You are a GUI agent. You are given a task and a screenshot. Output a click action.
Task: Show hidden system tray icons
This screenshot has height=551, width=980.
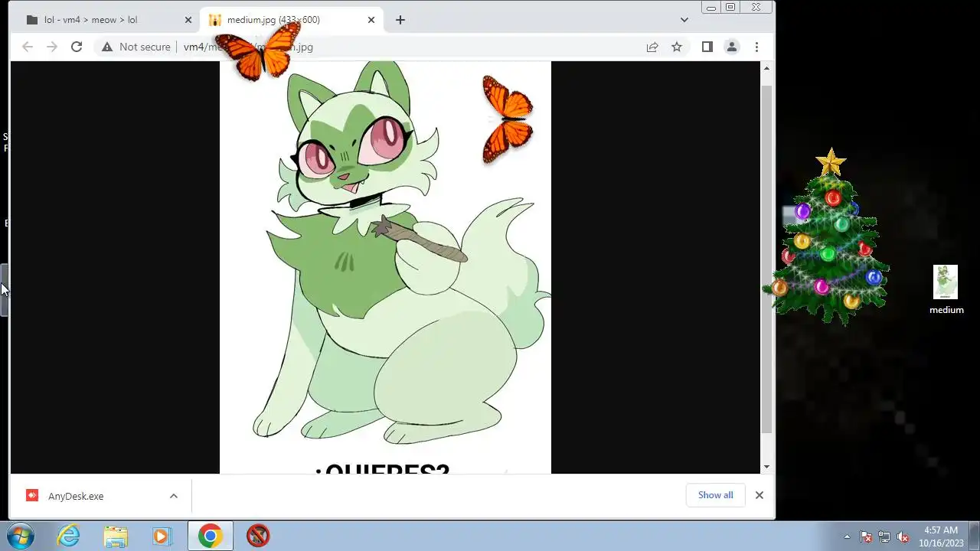tap(847, 536)
